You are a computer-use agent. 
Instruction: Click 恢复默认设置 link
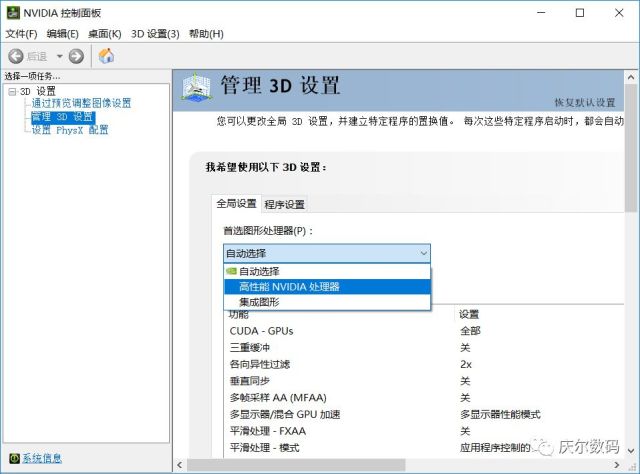click(x=584, y=102)
